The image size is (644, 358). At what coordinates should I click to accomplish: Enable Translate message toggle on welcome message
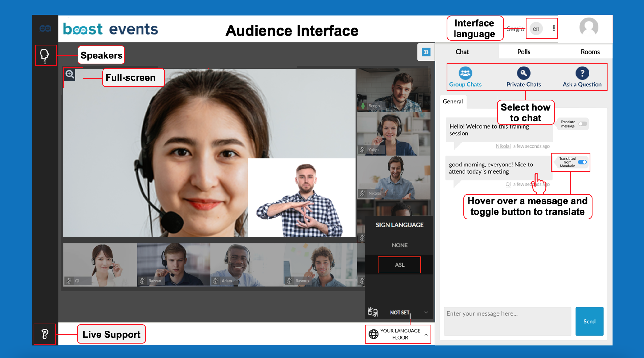click(x=582, y=124)
